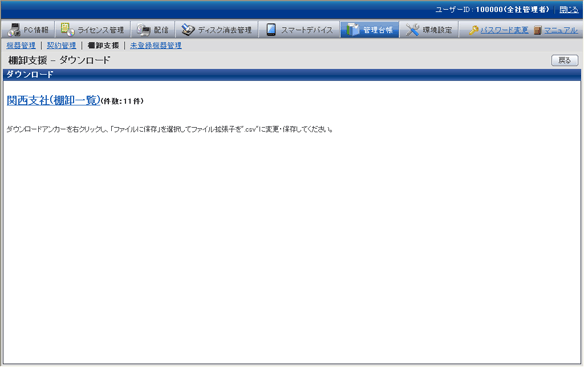This screenshot has width=584, height=367.
Task: Open the 環境設定 tab
Action: 429,30
